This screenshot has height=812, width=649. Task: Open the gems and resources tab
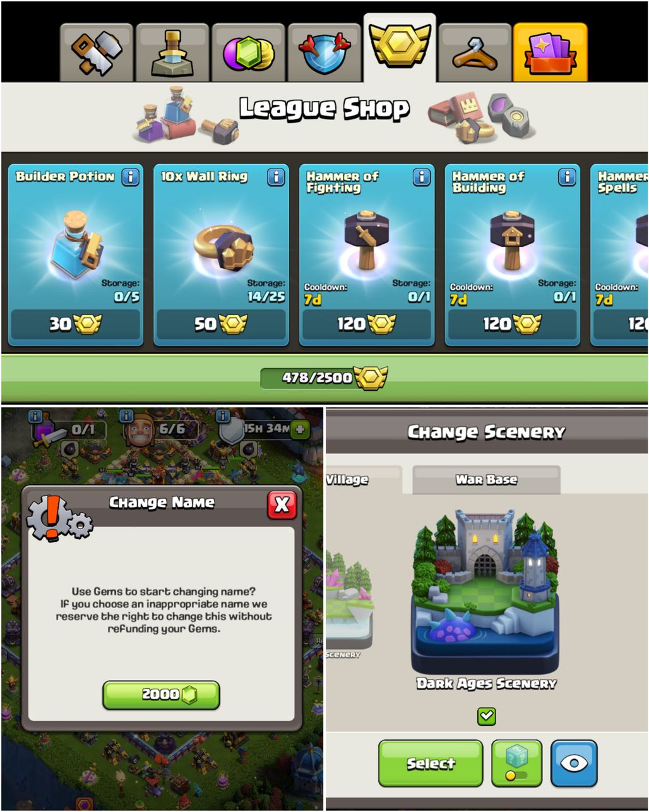248,53
